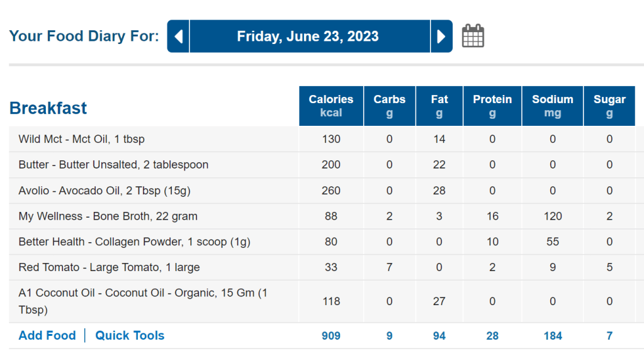
Task: Click the Fat column header
Action: (439, 106)
